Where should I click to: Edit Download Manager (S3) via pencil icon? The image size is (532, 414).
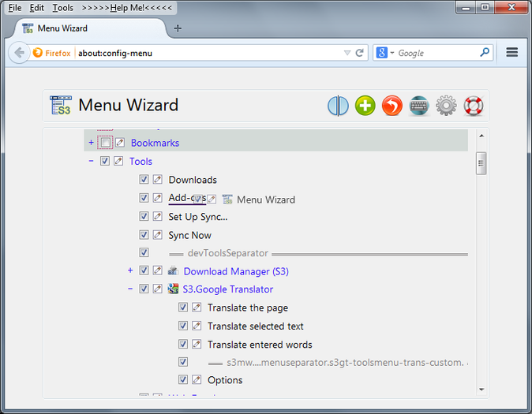pyautogui.click(x=157, y=270)
